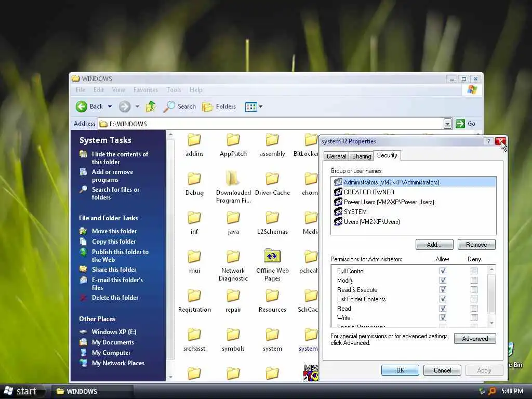Select the system folder icon

click(x=272, y=335)
